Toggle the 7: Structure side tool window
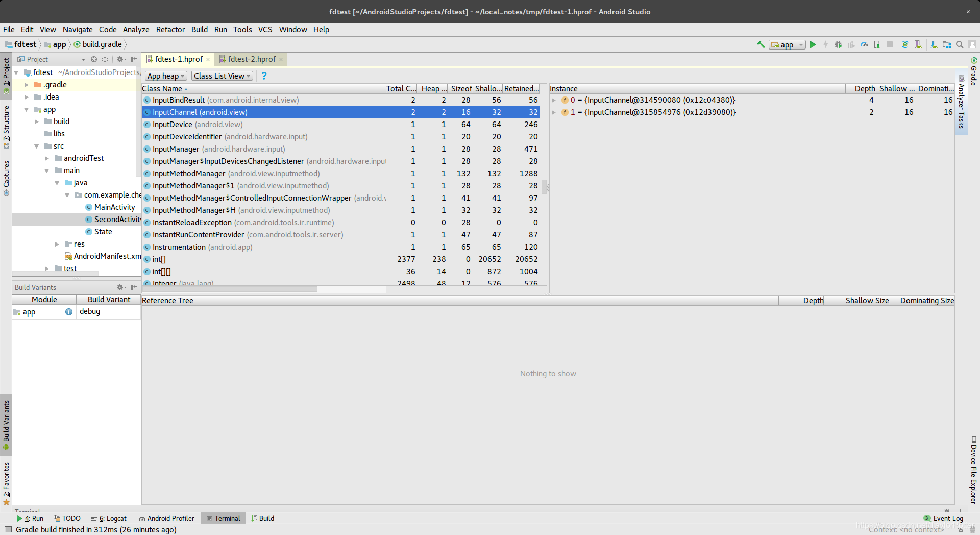Screen dimensions: 980x535 tap(6, 127)
